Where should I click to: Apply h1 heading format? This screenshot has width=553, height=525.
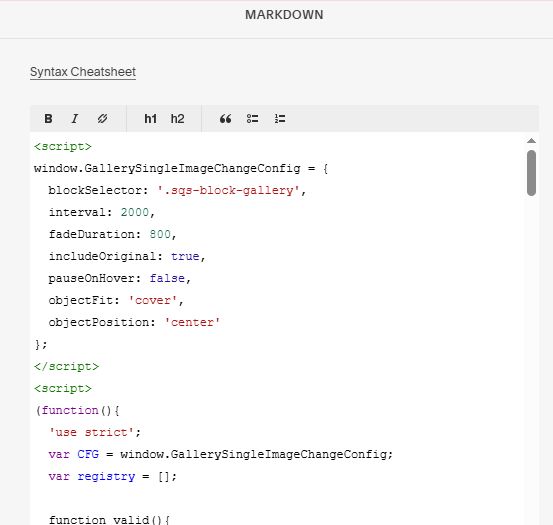click(x=150, y=118)
